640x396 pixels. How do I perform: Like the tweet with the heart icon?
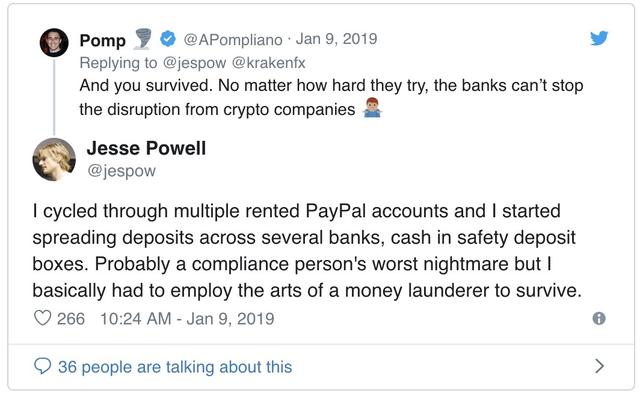click(x=42, y=318)
